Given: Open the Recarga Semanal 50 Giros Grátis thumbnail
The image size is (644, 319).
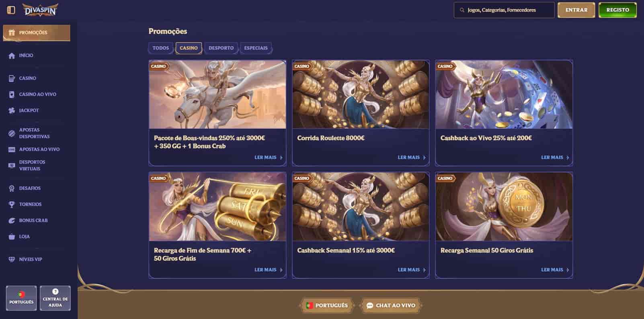Looking at the screenshot, I should [504, 207].
